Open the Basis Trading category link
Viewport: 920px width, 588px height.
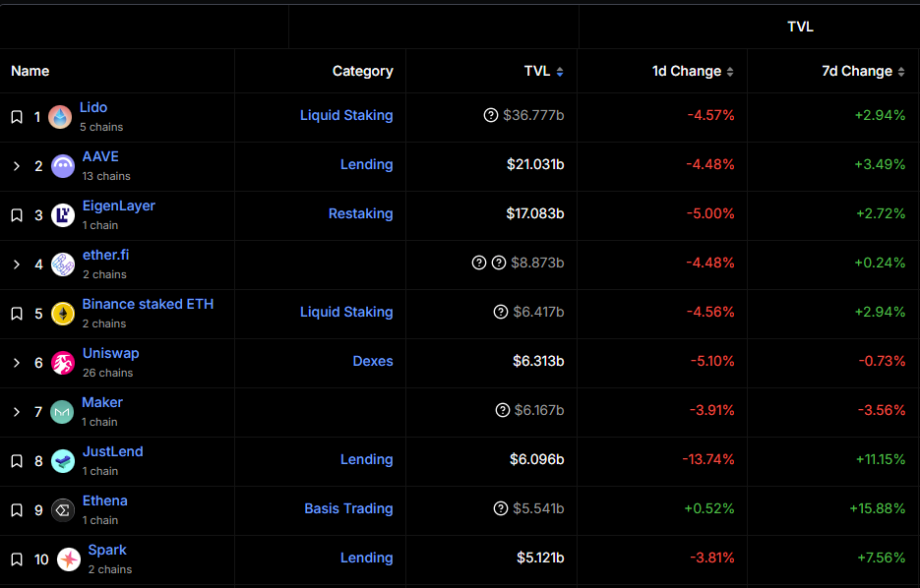348,509
